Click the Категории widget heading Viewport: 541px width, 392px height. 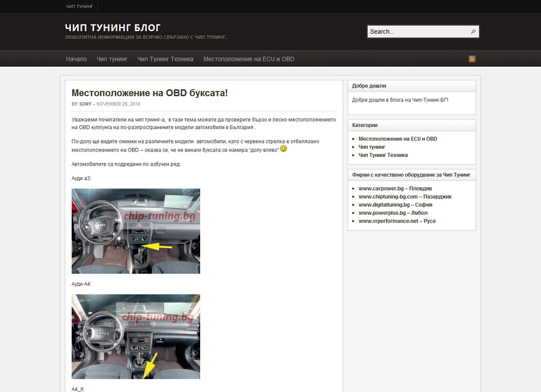[x=364, y=125]
